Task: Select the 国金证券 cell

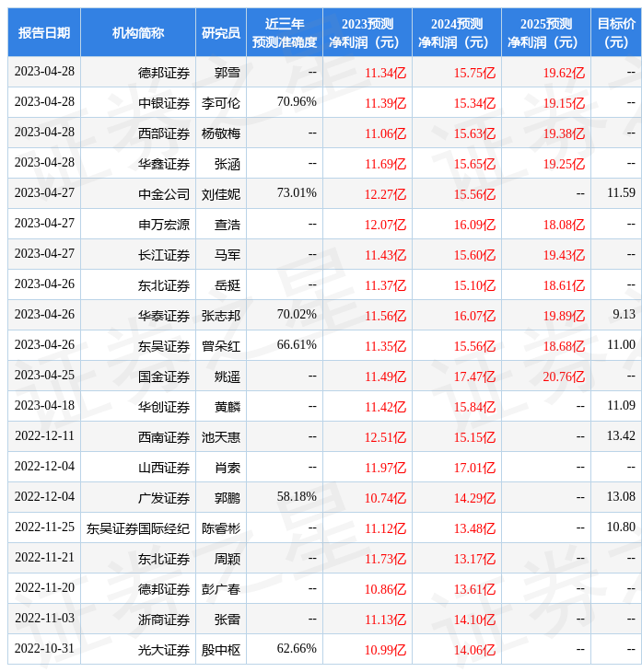Action: (164, 377)
